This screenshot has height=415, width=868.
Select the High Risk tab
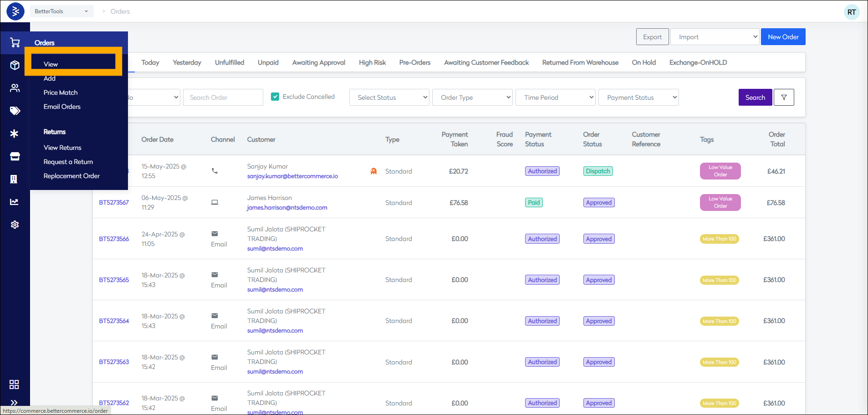[x=372, y=62]
